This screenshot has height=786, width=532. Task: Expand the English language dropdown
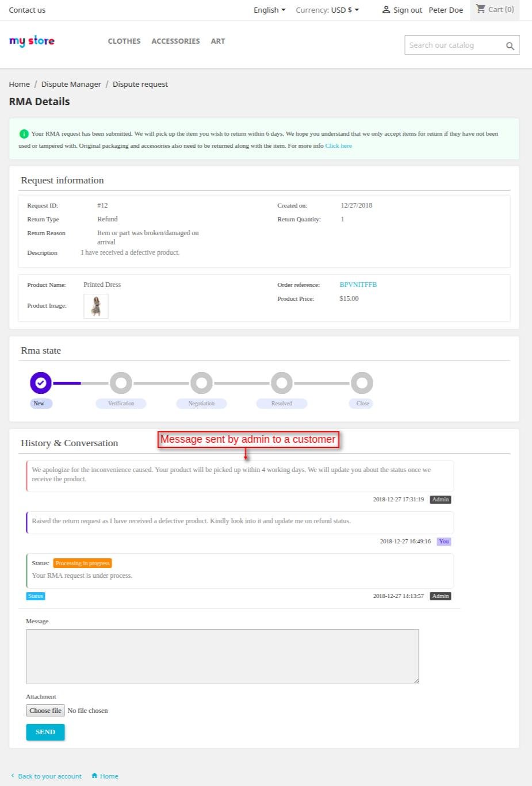[269, 10]
